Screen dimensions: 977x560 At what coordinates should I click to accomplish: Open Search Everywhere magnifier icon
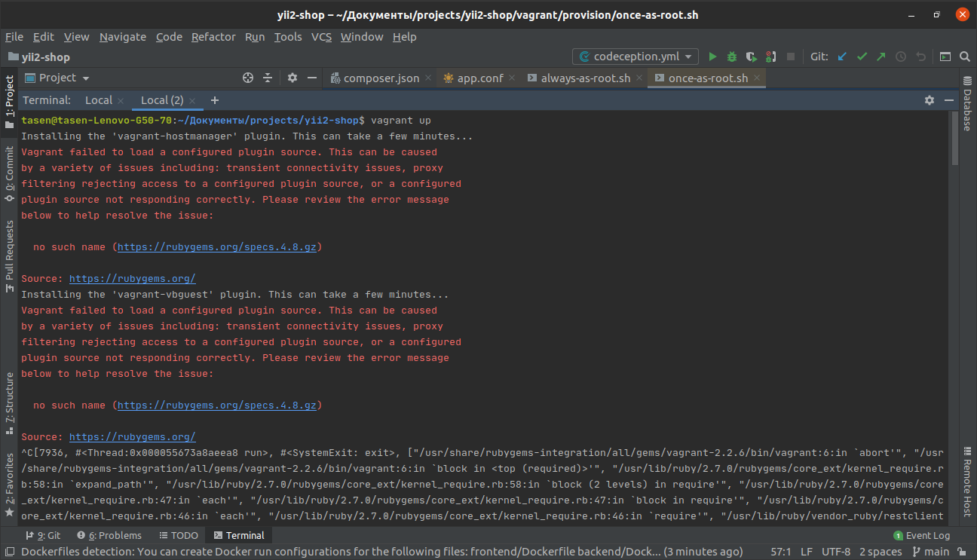965,57
